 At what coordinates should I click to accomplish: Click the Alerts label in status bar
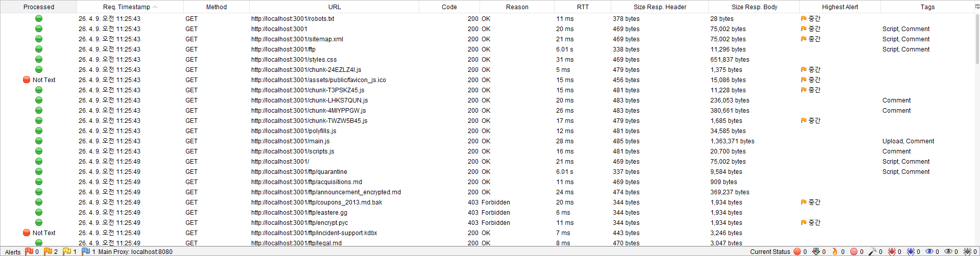[13, 252]
